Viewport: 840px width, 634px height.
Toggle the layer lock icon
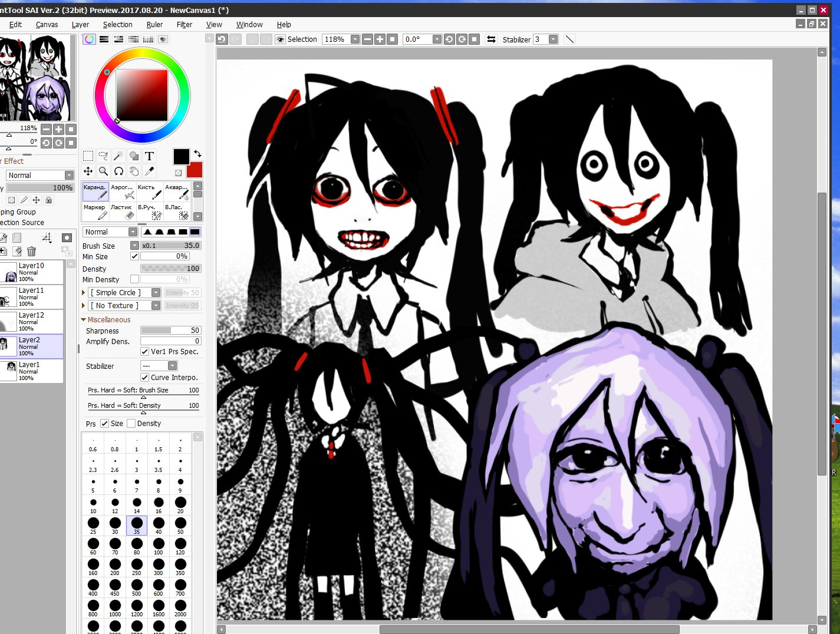pyautogui.click(x=49, y=200)
